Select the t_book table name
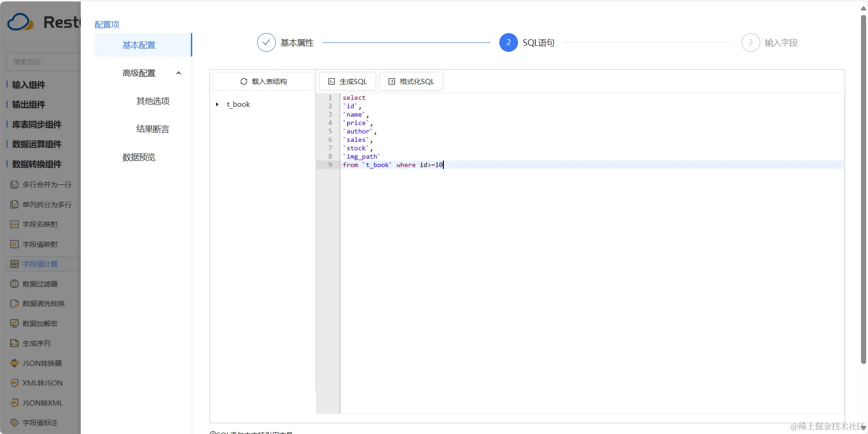868x434 pixels. 238,105
